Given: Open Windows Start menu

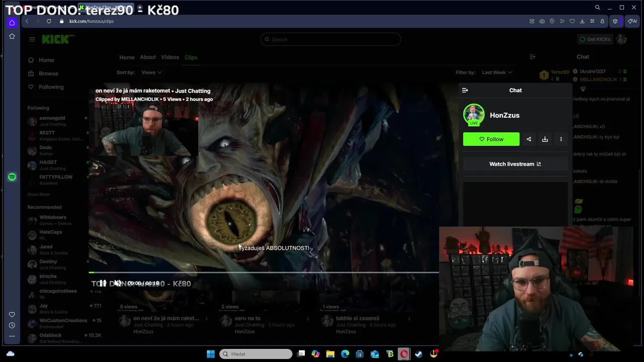Looking at the screenshot, I should 211,354.
